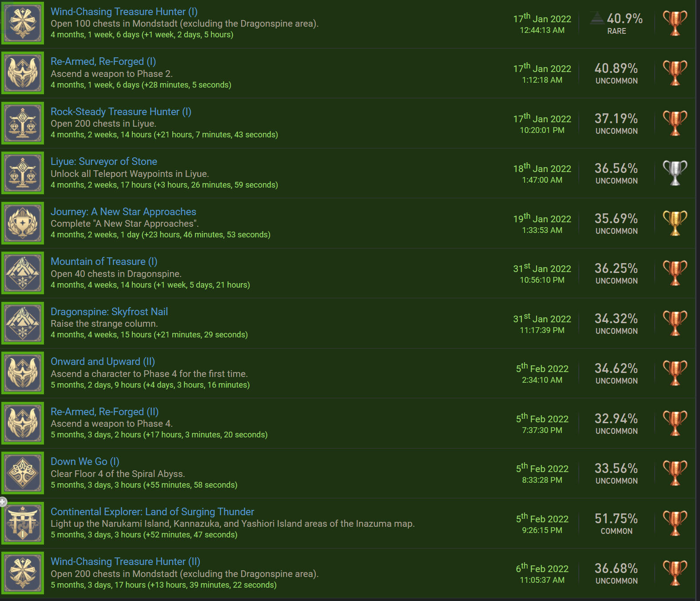Image resolution: width=700 pixels, height=601 pixels.
Task: Open Continental Explorer: Land of Surging Thunder link
Action: coord(152,512)
